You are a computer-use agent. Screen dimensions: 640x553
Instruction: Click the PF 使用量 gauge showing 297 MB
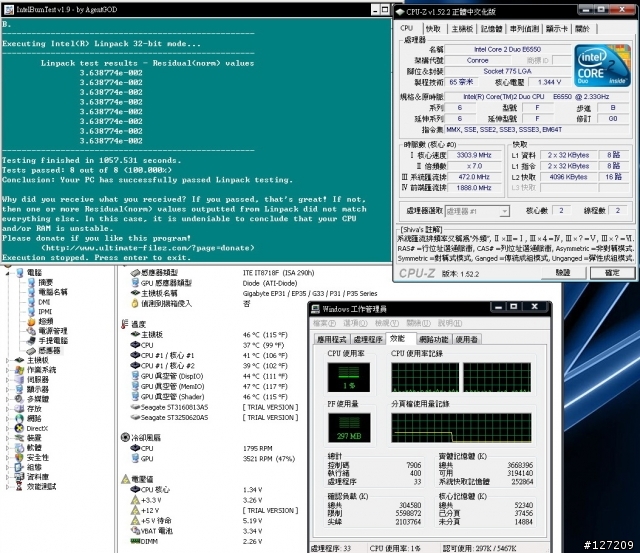click(x=349, y=428)
